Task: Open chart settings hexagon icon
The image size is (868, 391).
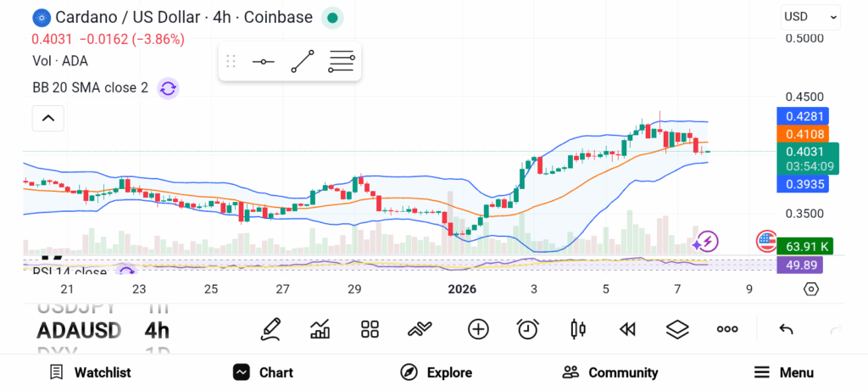Action: [x=810, y=289]
